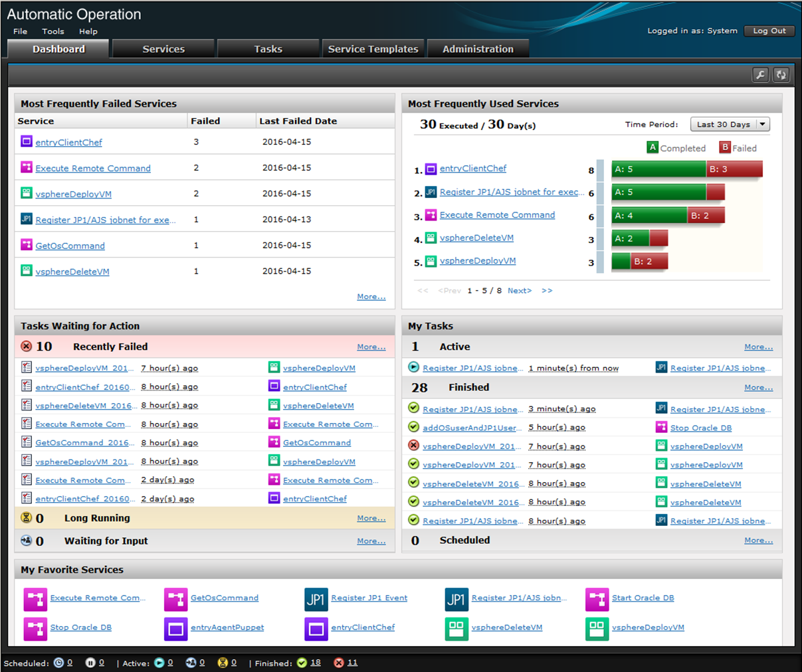The height and width of the screenshot is (672, 802).
Task: Click the green check icon beside Finished in status bar
Action: tap(302, 663)
